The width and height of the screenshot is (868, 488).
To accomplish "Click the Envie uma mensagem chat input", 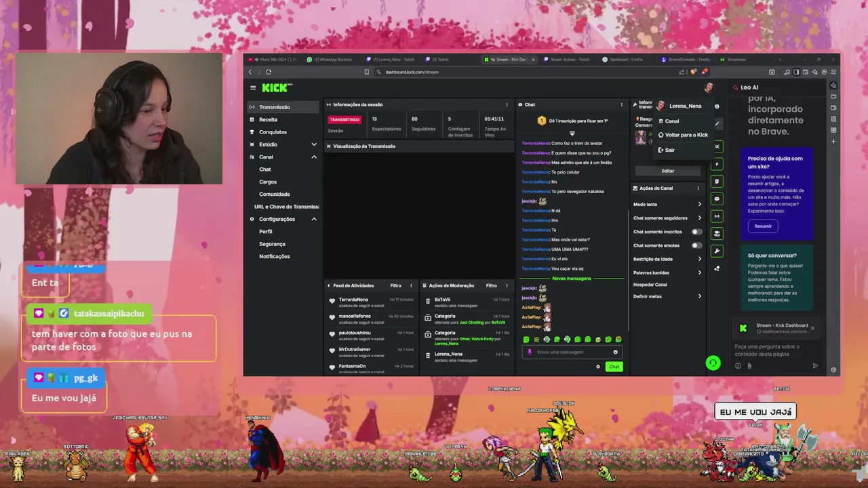I will tap(572, 352).
